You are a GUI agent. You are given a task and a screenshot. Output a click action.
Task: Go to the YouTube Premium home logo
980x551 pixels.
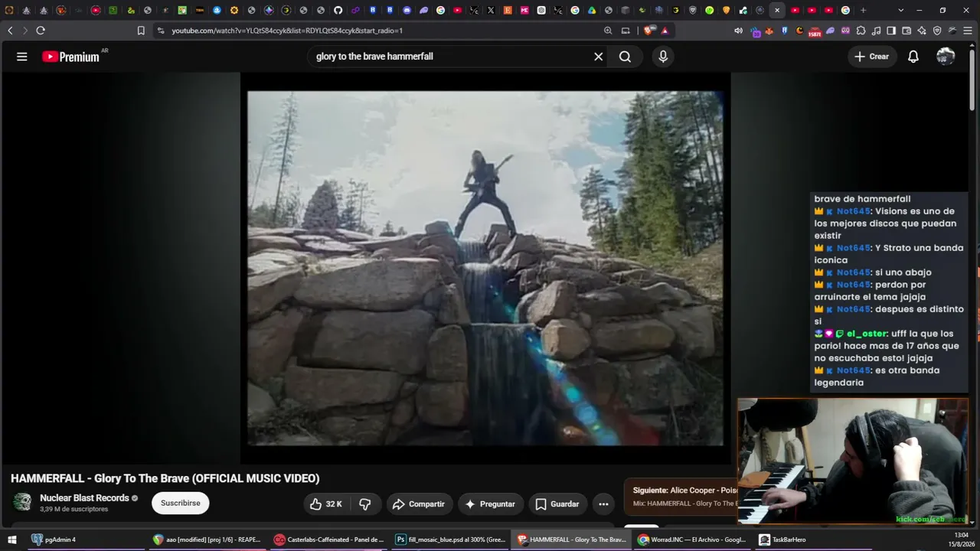[70, 57]
